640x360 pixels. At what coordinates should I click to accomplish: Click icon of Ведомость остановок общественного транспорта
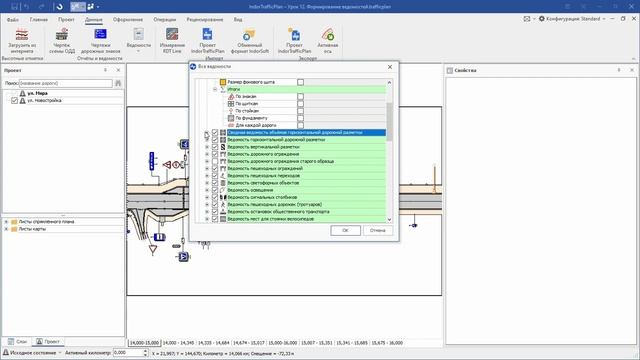coord(223,212)
